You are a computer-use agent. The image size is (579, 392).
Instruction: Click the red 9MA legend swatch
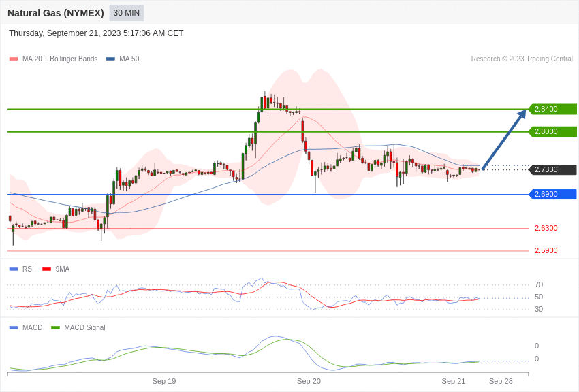[46, 269]
